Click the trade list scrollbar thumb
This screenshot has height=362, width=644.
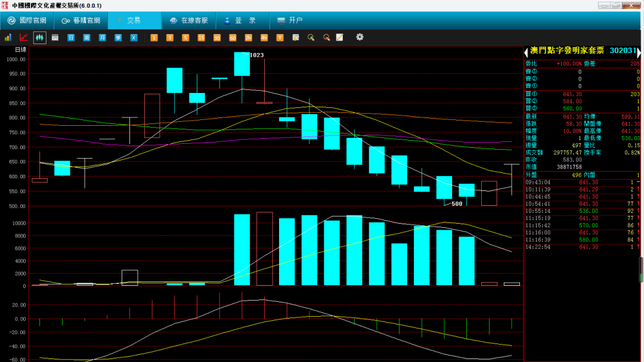[641, 270]
